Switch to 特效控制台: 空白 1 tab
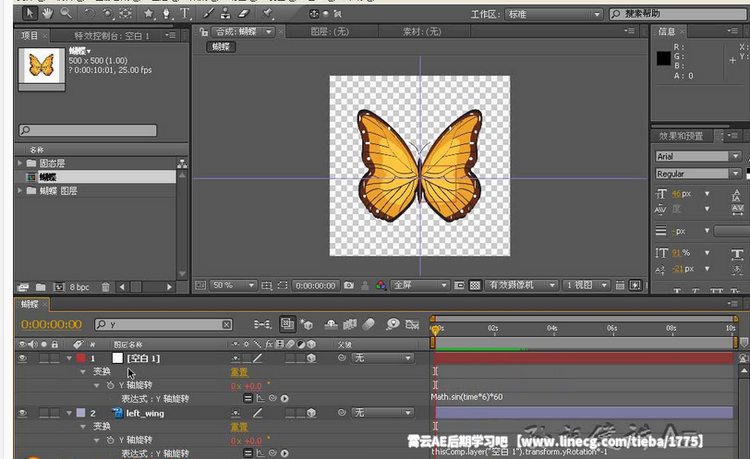Screen dimensions: 750x459 (x=111, y=36)
